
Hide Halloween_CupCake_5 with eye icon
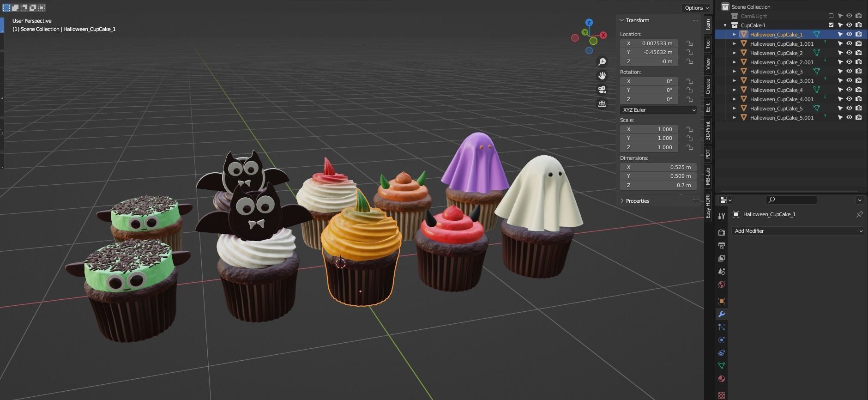(849, 108)
